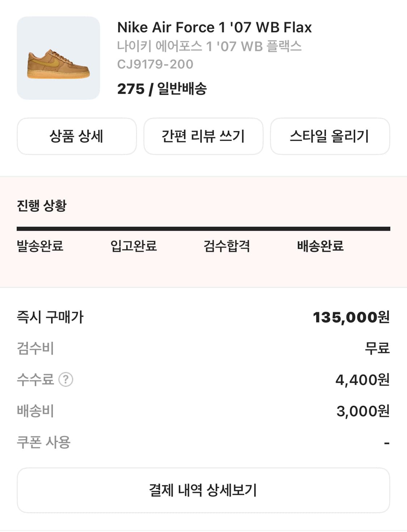Click the size text 275 / 일반배송
This screenshot has height=532, width=407.
coord(162,89)
